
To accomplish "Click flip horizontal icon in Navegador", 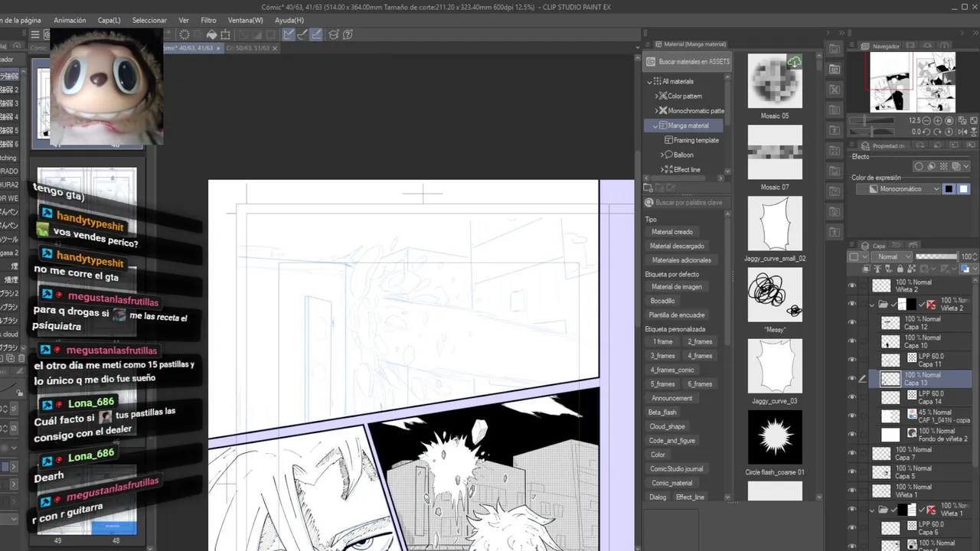I will click(x=962, y=132).
